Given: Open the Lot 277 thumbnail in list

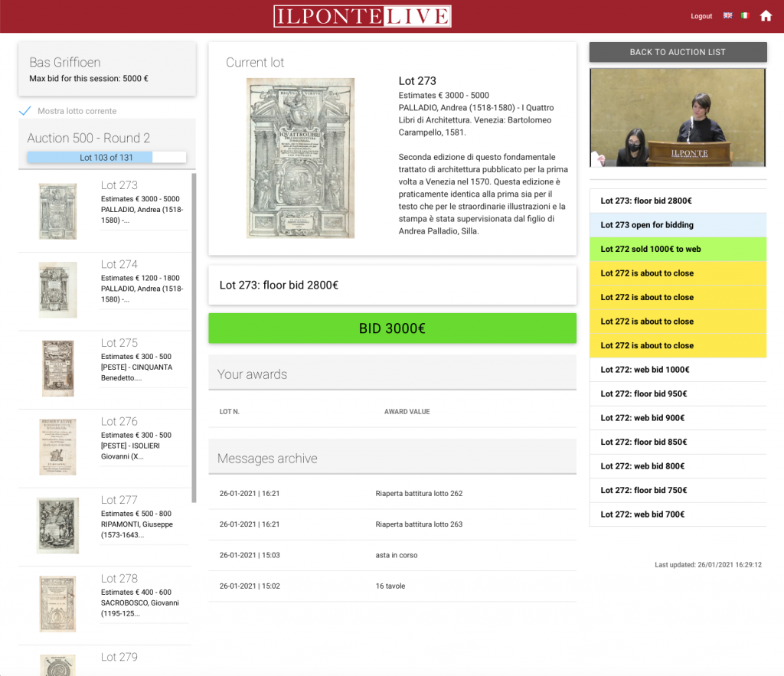Looking at the screenshot, I should point(58,525).
